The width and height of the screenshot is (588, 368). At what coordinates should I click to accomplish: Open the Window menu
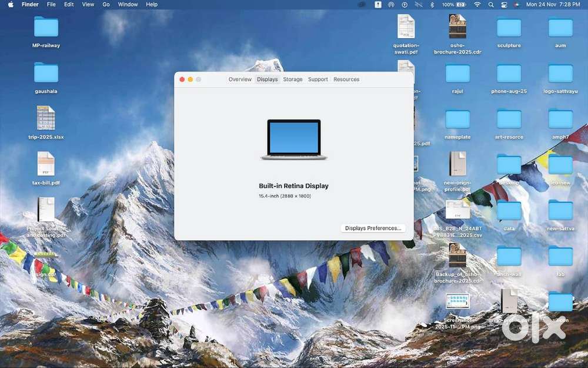click(128, 4)
